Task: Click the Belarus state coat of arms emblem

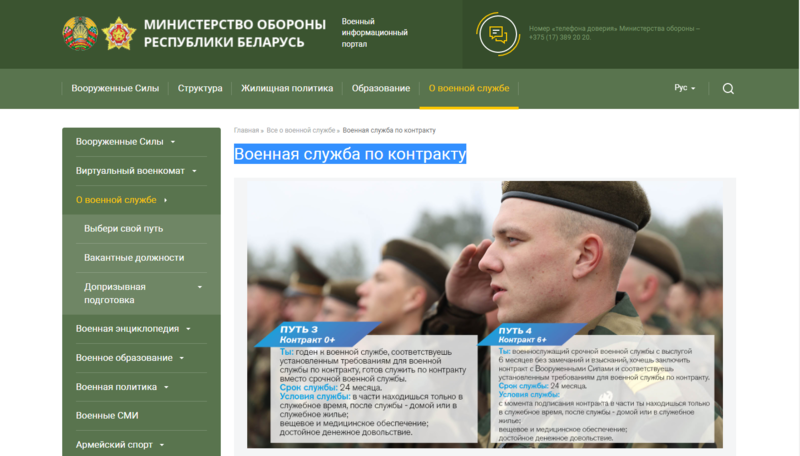Action: pos(80,33)
